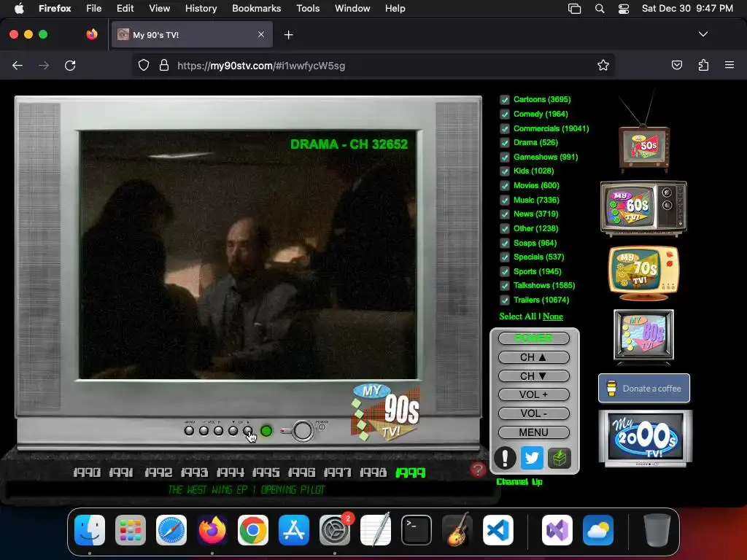The width and height of the screenshot is (747, 560).
Task: Select year 1995 on the year bar
Action: (x=266, y=472)
